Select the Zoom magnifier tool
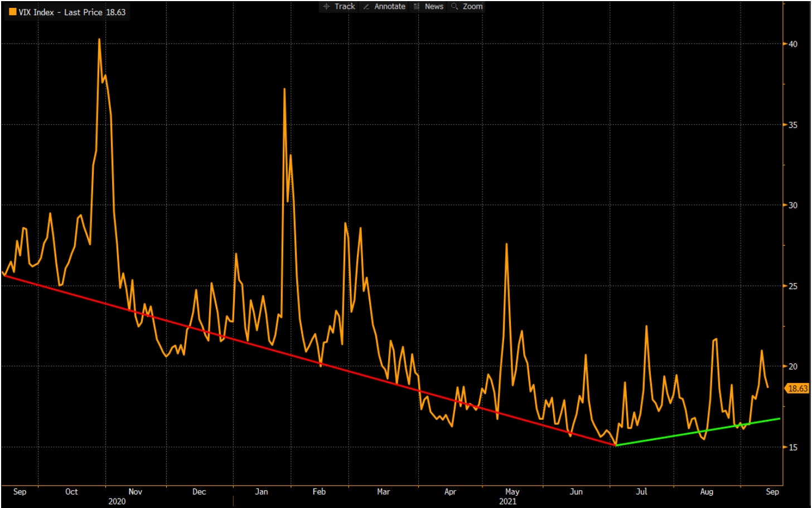 click(467, 7)
